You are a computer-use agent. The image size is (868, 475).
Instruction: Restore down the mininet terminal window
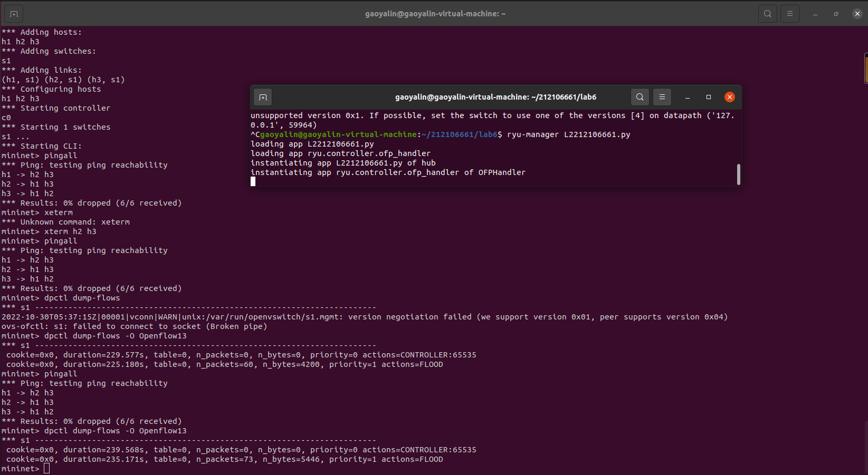836,14
